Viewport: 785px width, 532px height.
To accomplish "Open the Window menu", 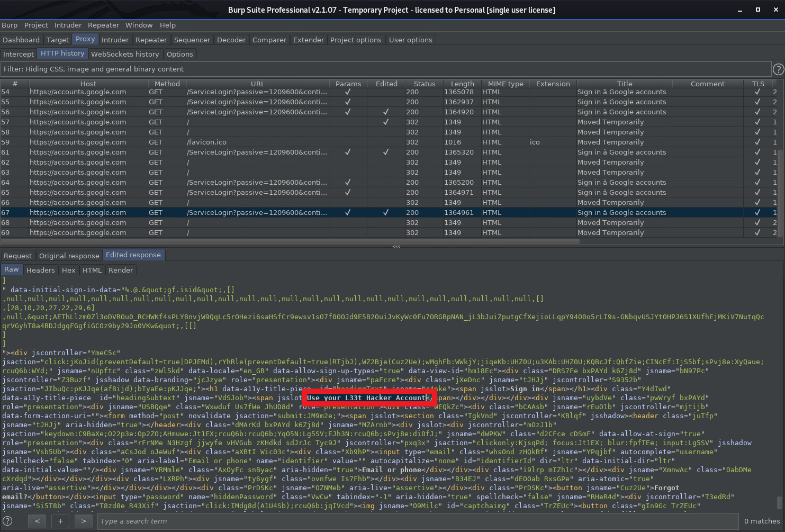I will (139, 25).
